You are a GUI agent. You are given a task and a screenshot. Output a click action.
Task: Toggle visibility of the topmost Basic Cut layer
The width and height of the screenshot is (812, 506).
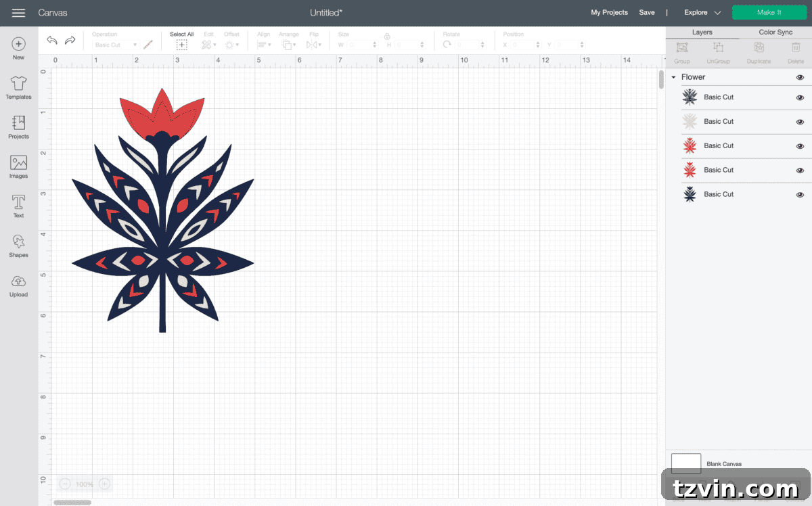[800, 97]
